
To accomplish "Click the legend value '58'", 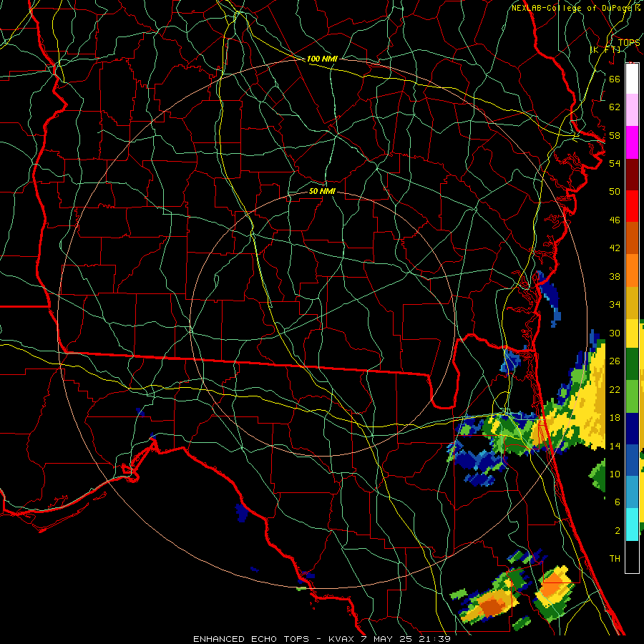I will [615, 135].
